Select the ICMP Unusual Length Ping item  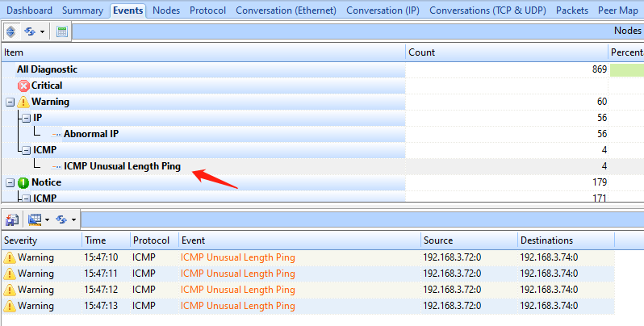point(122,166)
